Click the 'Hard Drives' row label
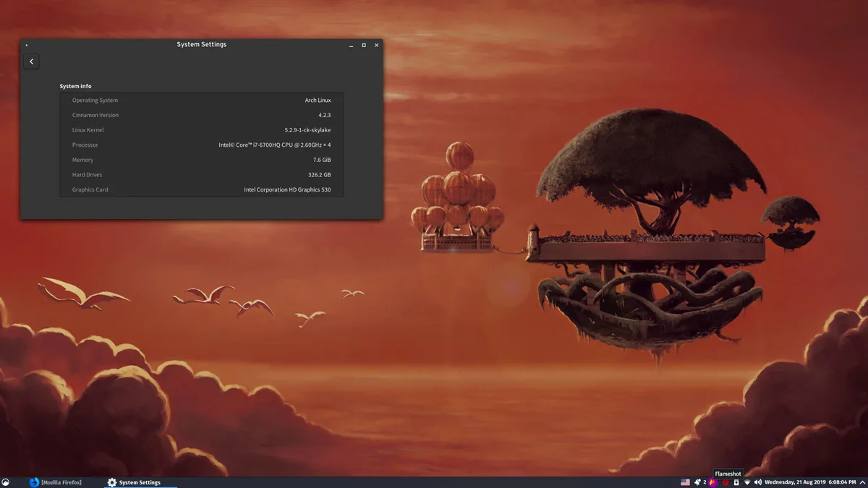The height and width of the screenshot is (488, 868). [x=87, y=175]
